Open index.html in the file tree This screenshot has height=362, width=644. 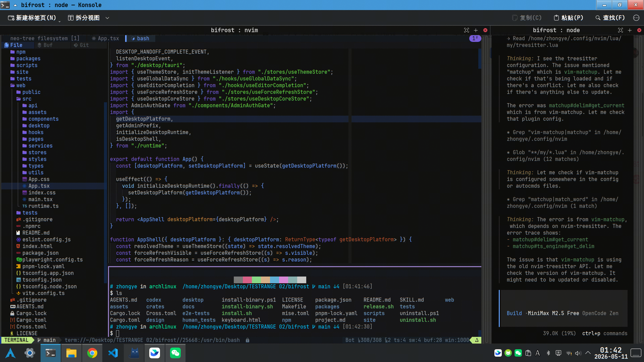click(34, 246)
